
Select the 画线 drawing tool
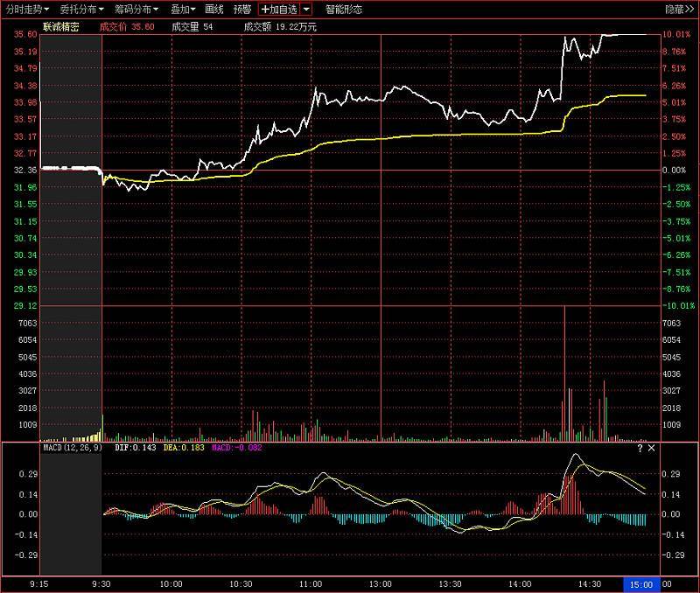tap(213, 10)
